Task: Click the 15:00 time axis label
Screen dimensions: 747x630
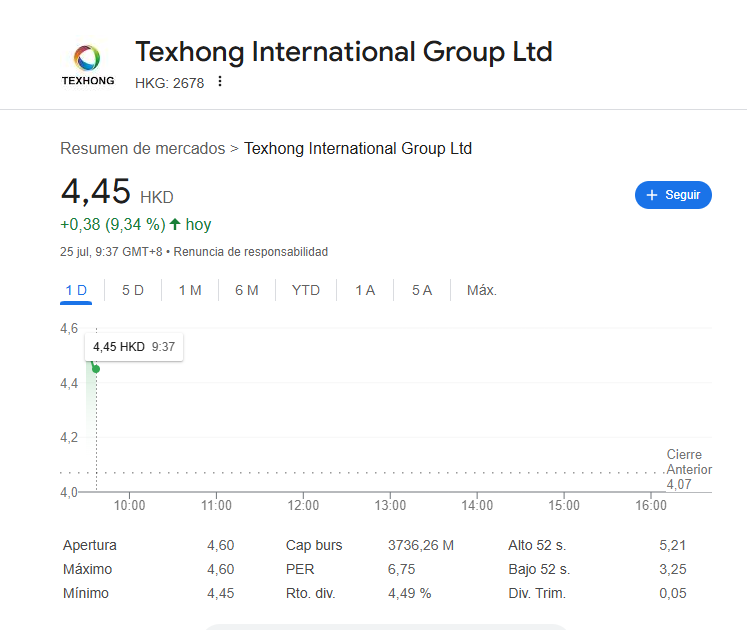Action: coord(564,505)
